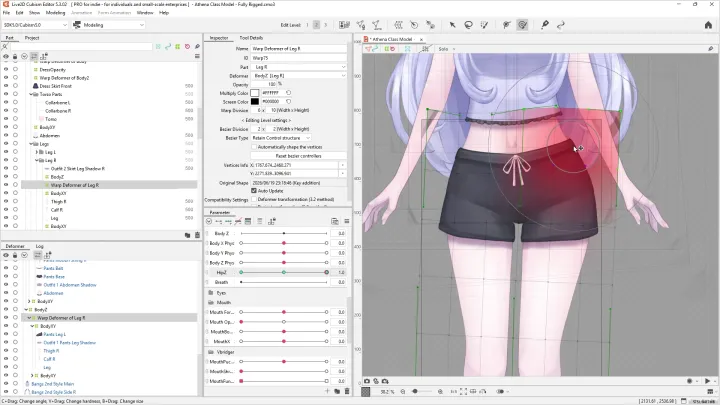Open the File menu
Screen dimensions: 720x405
[6, 13]
